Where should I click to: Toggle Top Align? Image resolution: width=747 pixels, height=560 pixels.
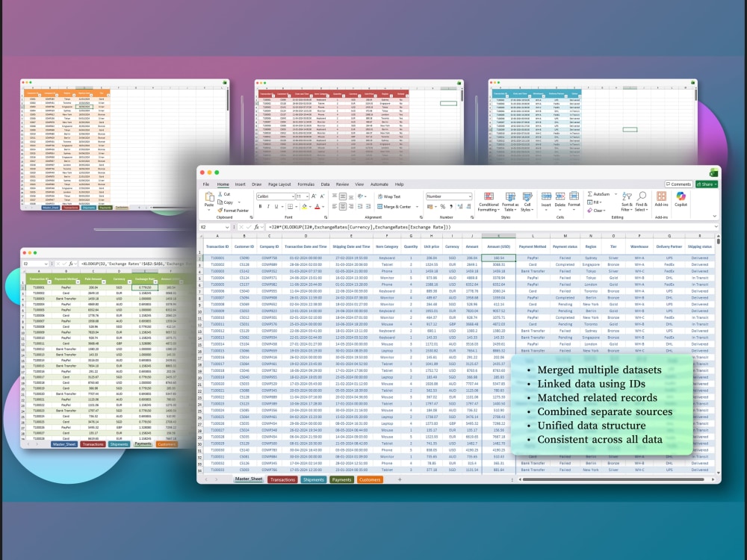pyautogui.click(x=335, y=196)
